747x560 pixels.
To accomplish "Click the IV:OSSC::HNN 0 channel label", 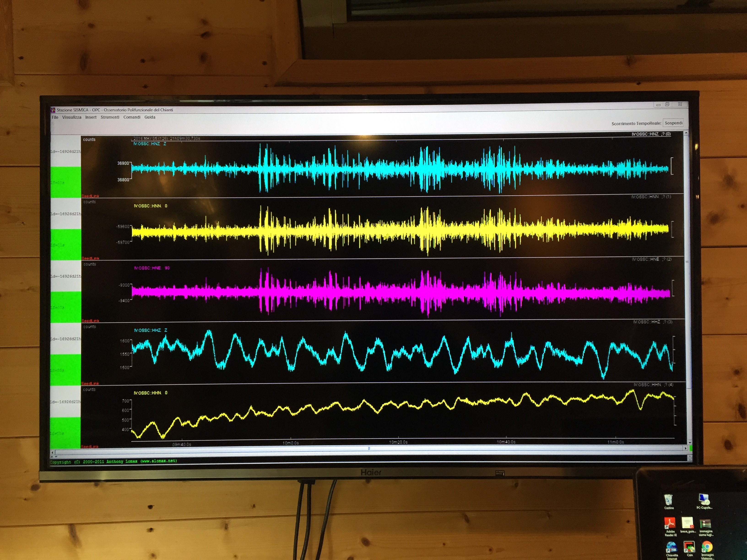I will [x=151, y=206].
